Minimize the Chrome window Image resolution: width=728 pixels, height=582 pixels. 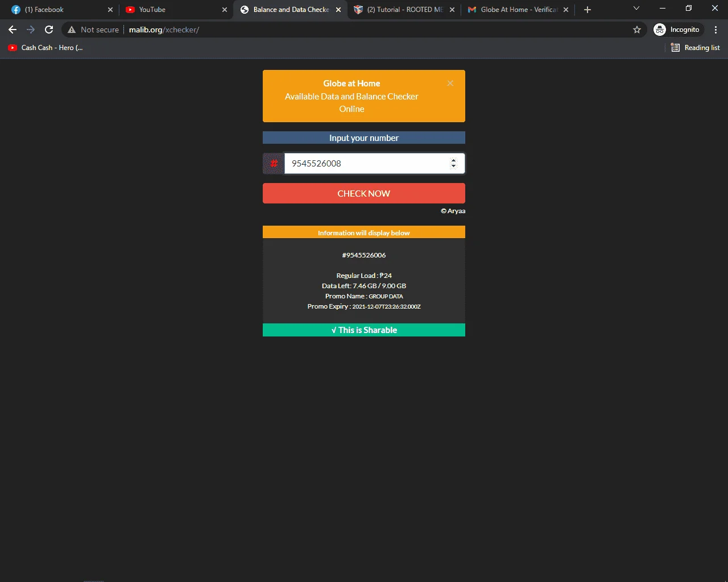(663, 9)
